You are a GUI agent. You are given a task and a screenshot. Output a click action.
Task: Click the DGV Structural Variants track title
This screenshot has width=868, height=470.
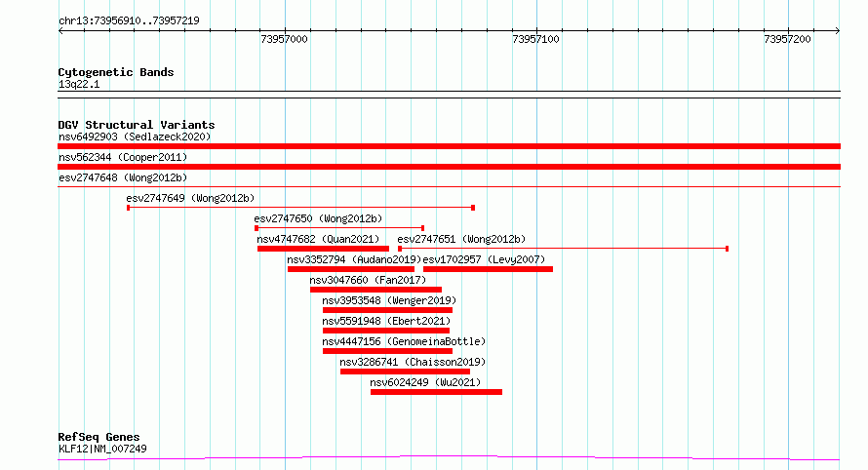click(137, 125)
